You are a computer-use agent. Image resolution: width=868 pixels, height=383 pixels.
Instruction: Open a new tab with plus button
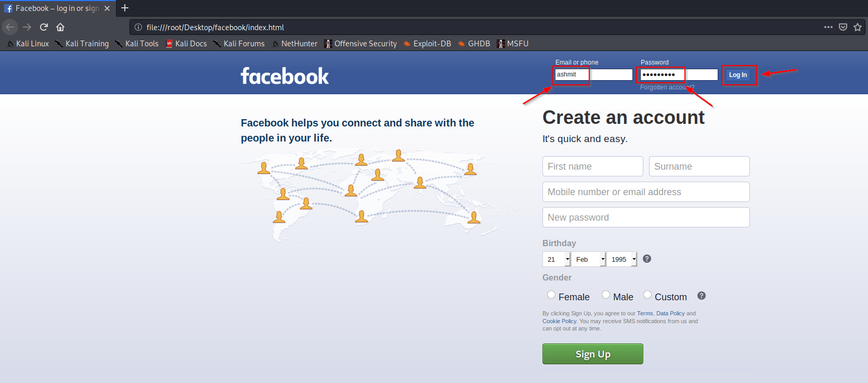pos(125,8)
